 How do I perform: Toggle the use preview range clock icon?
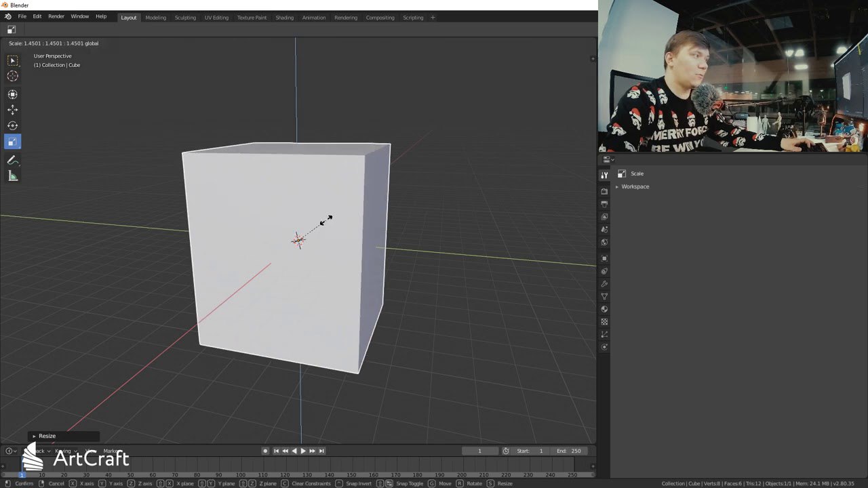(506, 451)
